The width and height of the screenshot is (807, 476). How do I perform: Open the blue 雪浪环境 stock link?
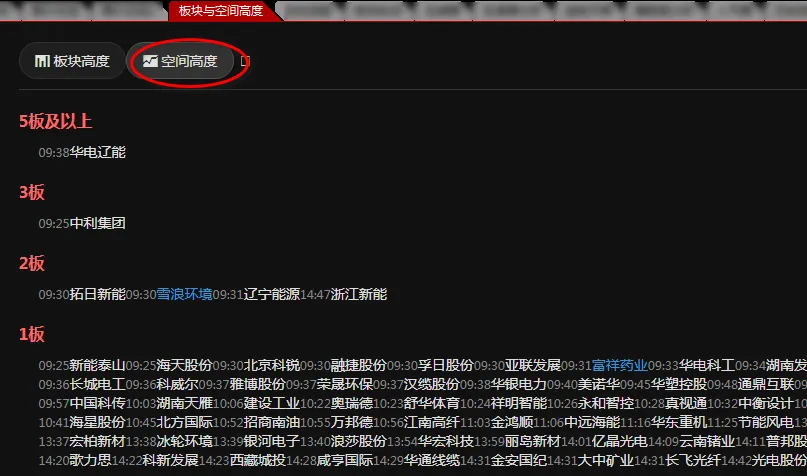point(184,294)
